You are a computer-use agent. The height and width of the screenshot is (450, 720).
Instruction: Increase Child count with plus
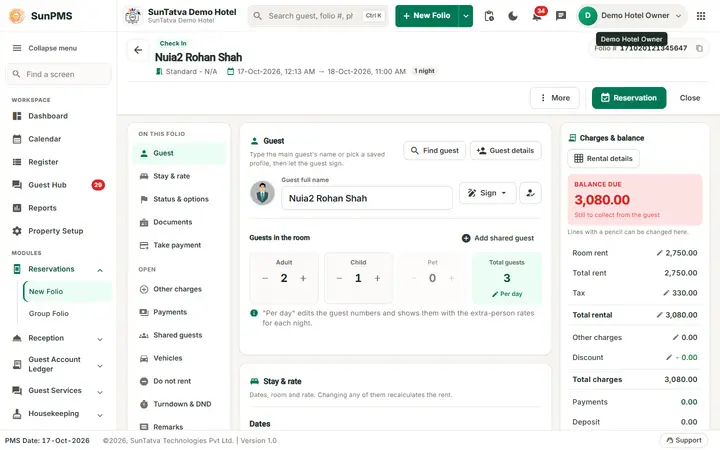point(377,278)
